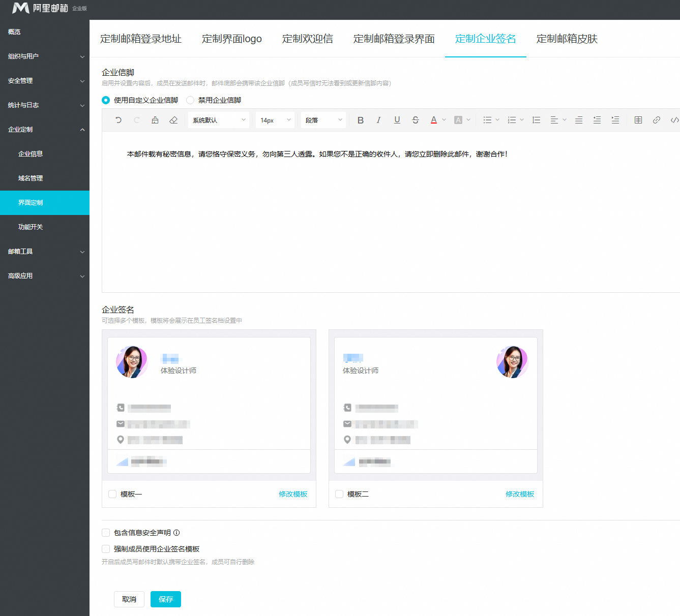Apply underline formatting

point(397,120)
